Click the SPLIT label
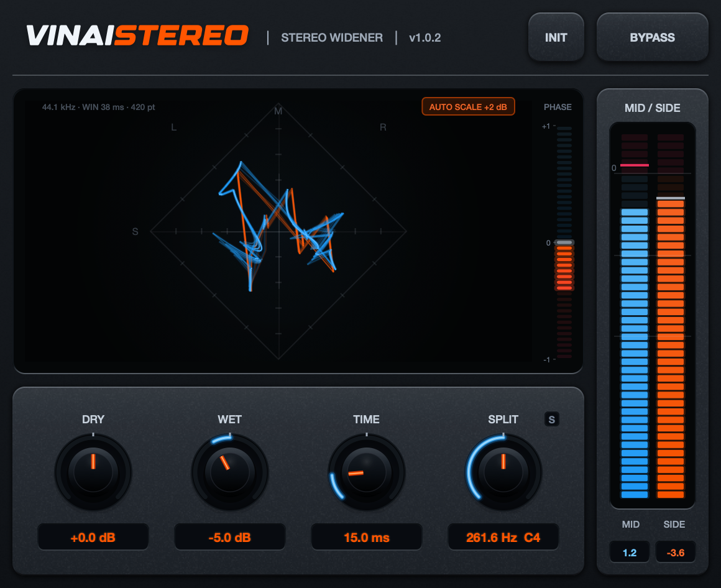721x588 pixels. click(503, 420)
